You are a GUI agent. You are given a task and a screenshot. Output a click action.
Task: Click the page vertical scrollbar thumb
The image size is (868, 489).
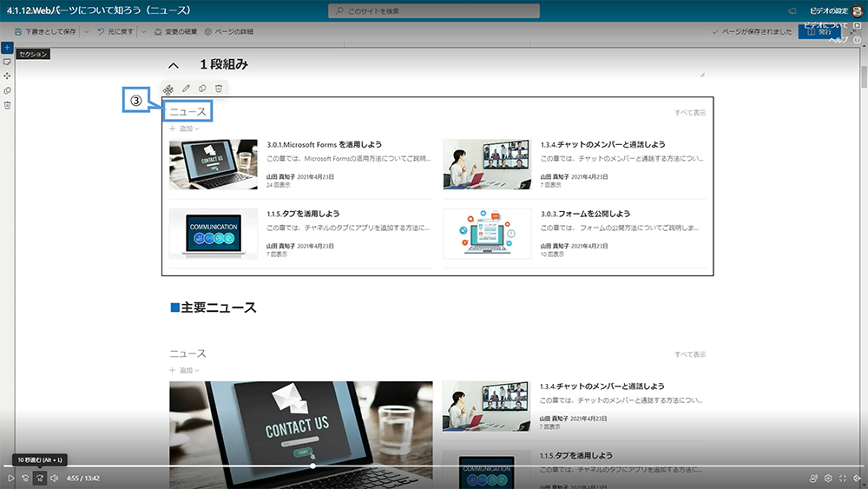tap(865, 77)
